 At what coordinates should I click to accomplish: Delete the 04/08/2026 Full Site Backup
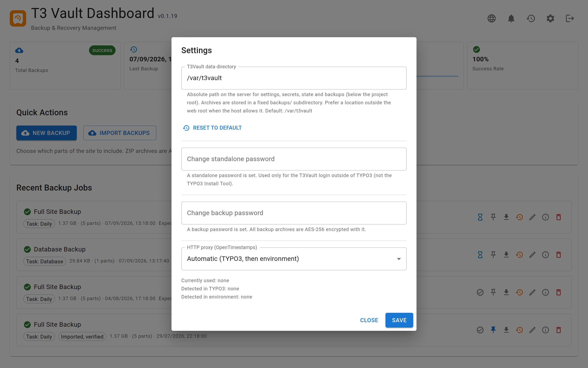click(559, 292)
